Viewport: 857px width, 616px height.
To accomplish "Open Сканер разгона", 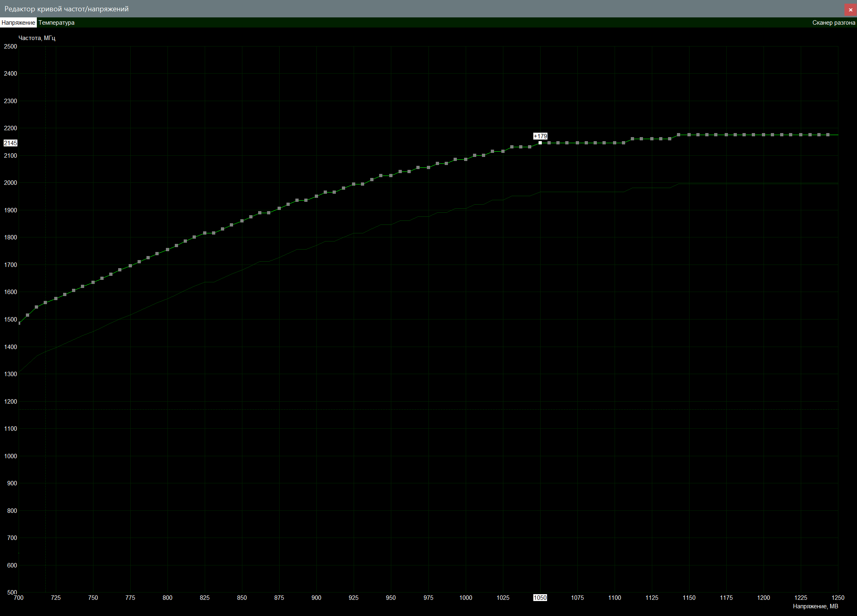I will 834,23.
